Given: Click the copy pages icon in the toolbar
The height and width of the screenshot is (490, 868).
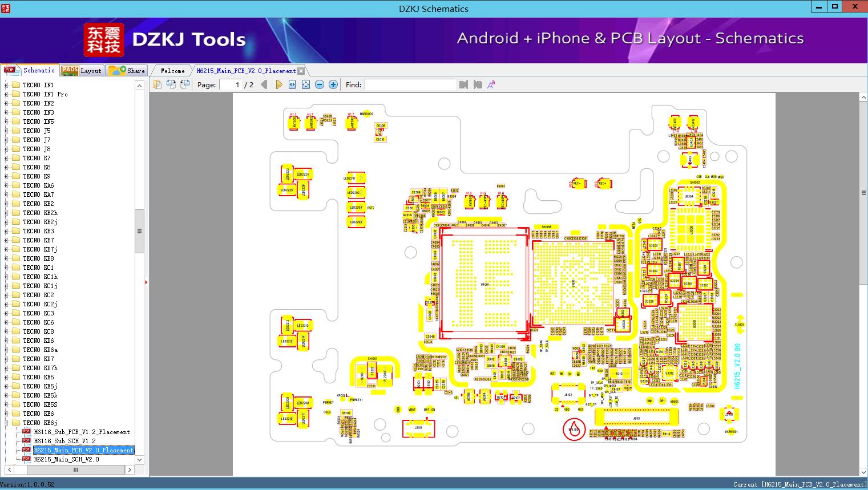Looking at the screenshot, I should (158, 84).
